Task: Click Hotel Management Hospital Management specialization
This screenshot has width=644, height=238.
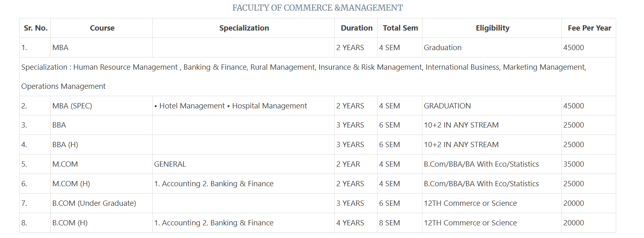Action: pos(231,106)
